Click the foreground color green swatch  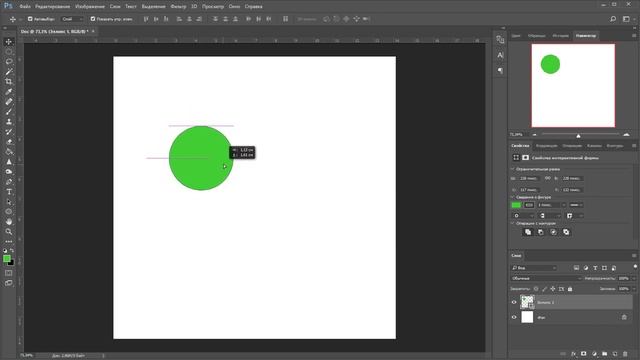pyautogui.click(x=7, y=258)
